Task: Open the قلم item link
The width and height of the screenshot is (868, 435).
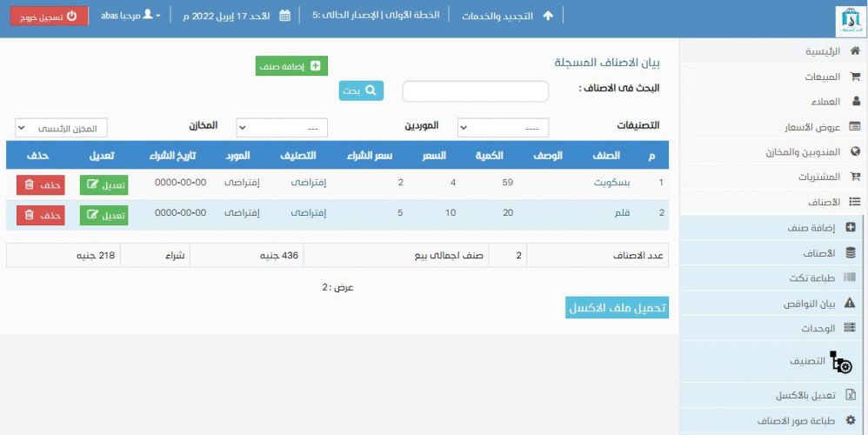Action: click(x=622, y=212)
